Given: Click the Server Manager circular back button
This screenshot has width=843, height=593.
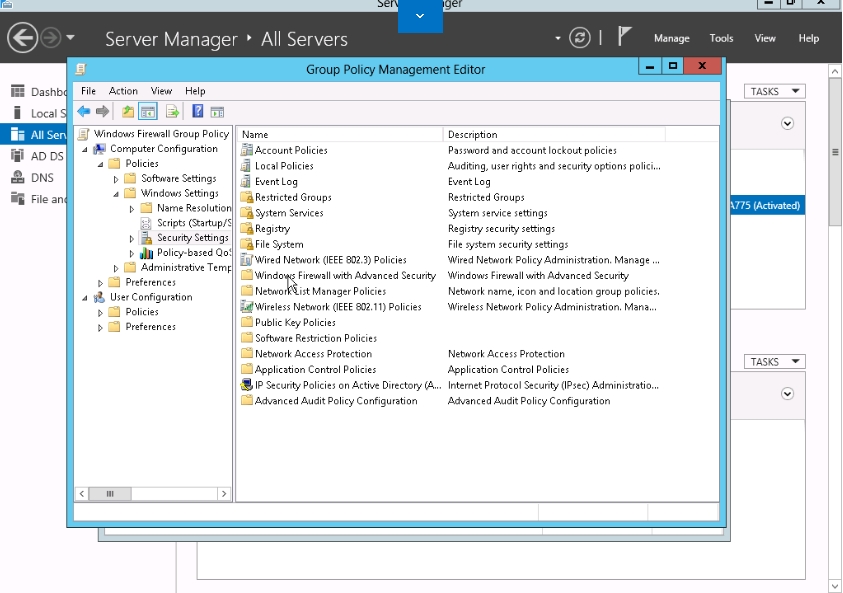Looking at the screenshot, I should click(x=22, y=38).
